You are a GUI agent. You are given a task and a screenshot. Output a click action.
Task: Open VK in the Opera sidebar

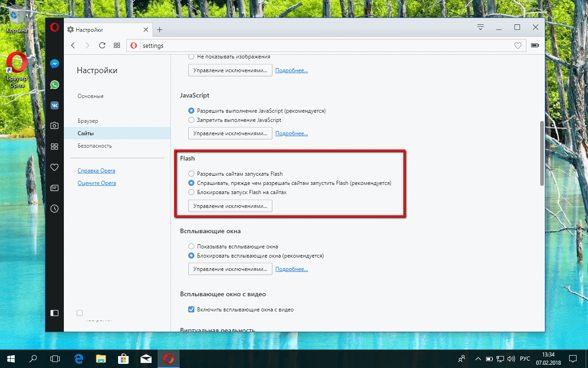(55, 105)
